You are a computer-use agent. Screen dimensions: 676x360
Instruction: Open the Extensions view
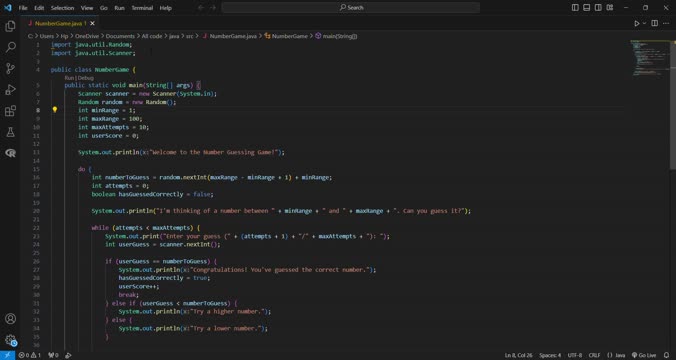(10, 111)
